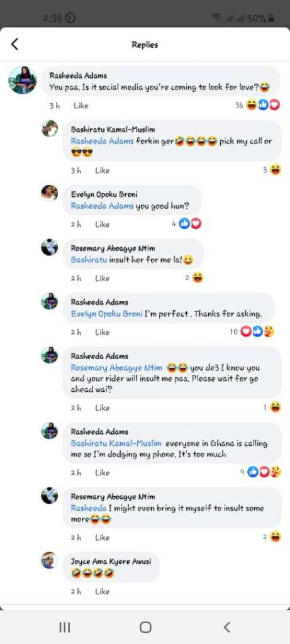Screen dimensions: 290x644
Task: Open Rasheeda Adams' profile picture at top
Action: pos(23,80)
